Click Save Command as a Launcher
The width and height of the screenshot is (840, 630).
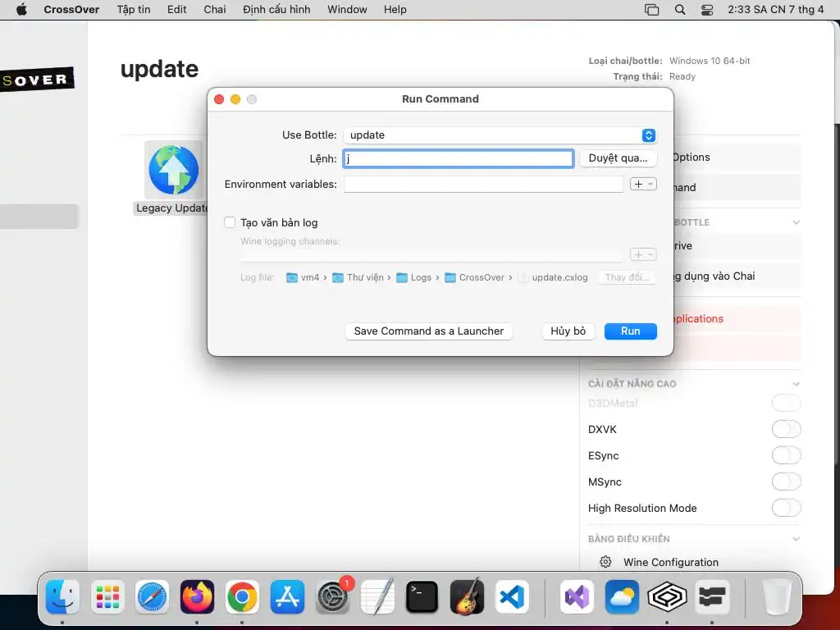(x=428, y=331)
